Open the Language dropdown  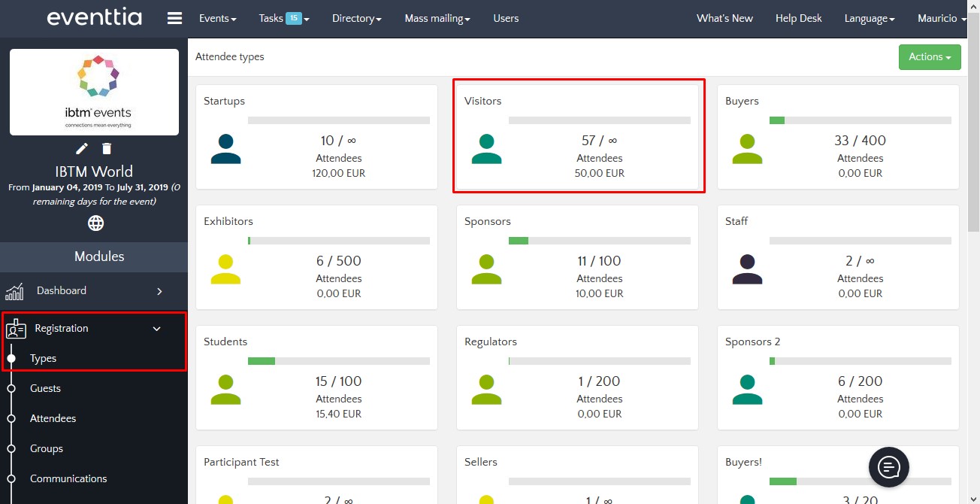click(x=869, y=18)
